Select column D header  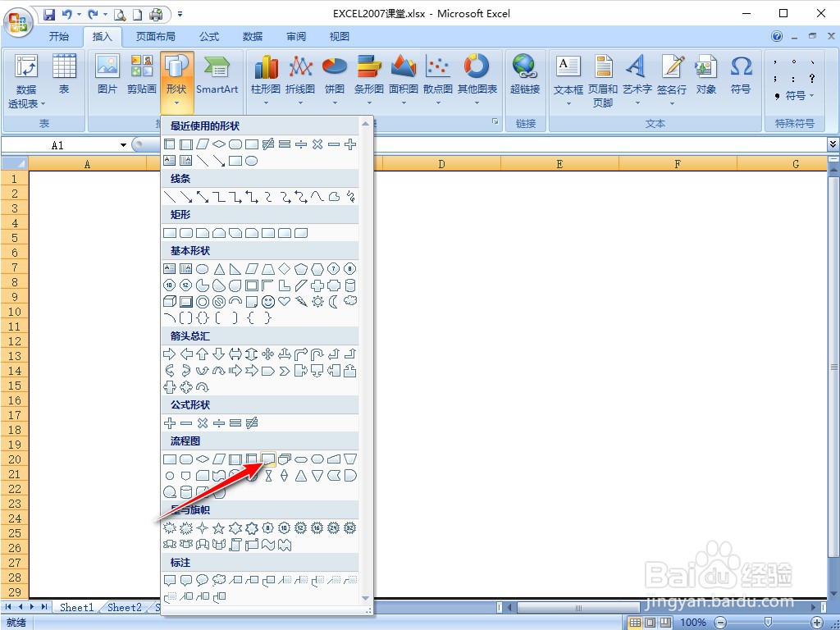click(441, 164)
